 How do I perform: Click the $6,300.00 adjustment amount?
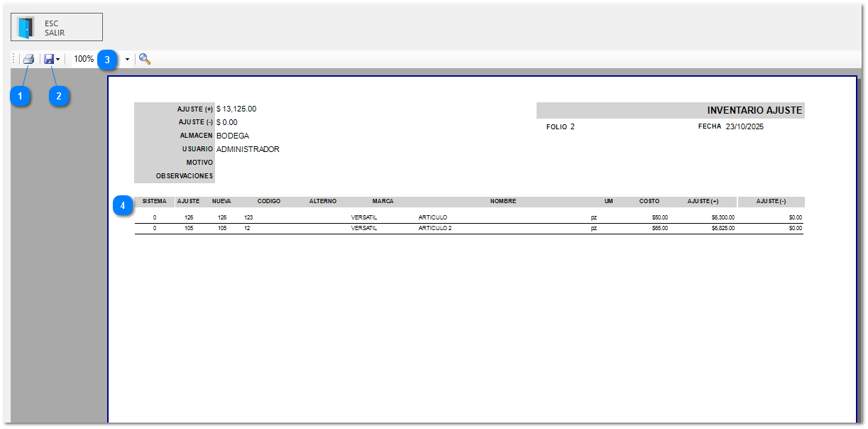coord(723,217)
